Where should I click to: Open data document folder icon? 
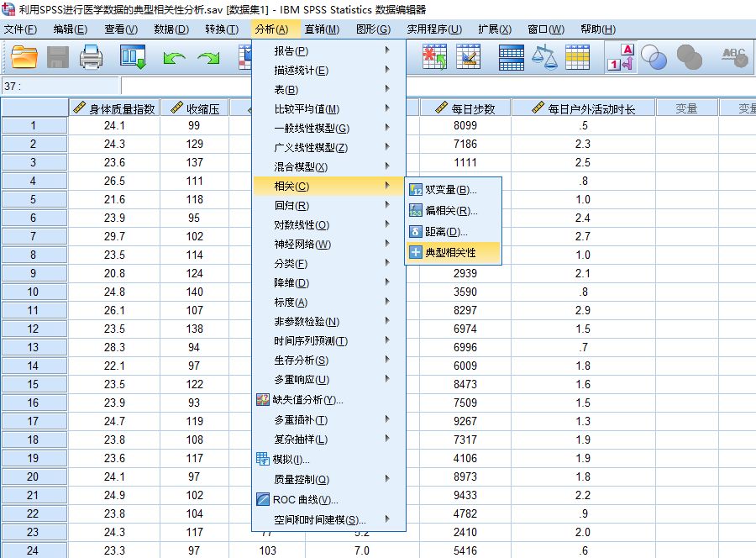point(24,57)
